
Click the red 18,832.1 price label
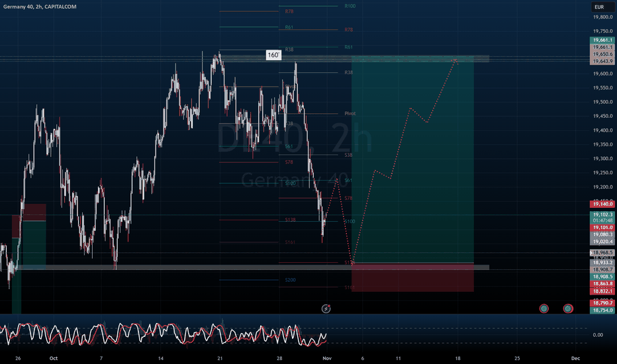pyautogui.click(x=602, y=291)
